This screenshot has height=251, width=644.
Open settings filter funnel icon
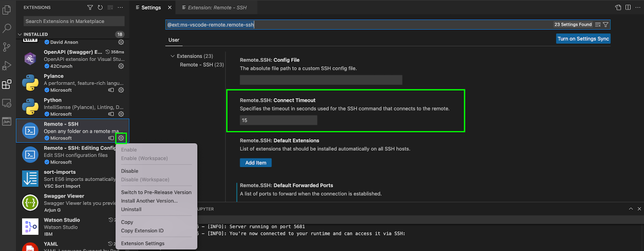point(605,24)
